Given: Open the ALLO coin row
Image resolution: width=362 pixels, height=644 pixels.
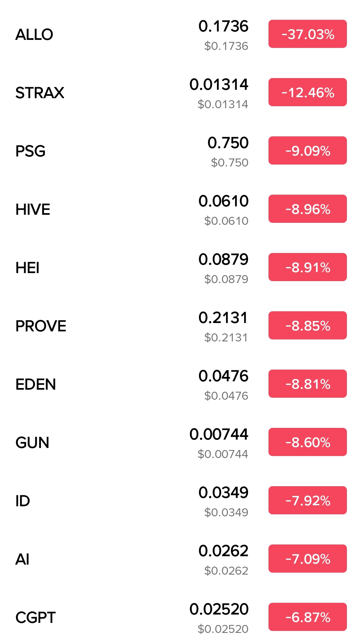Looking at the screenshot, I should pos(181,34).
